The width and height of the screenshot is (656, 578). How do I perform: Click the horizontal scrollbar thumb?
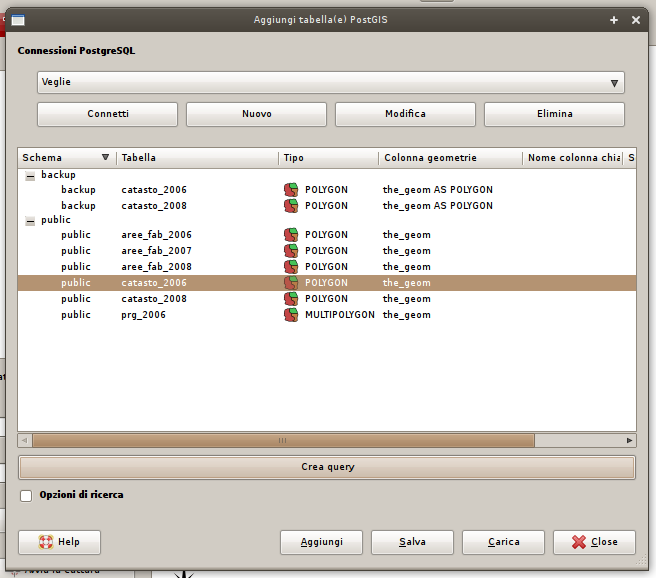[283, 440]
